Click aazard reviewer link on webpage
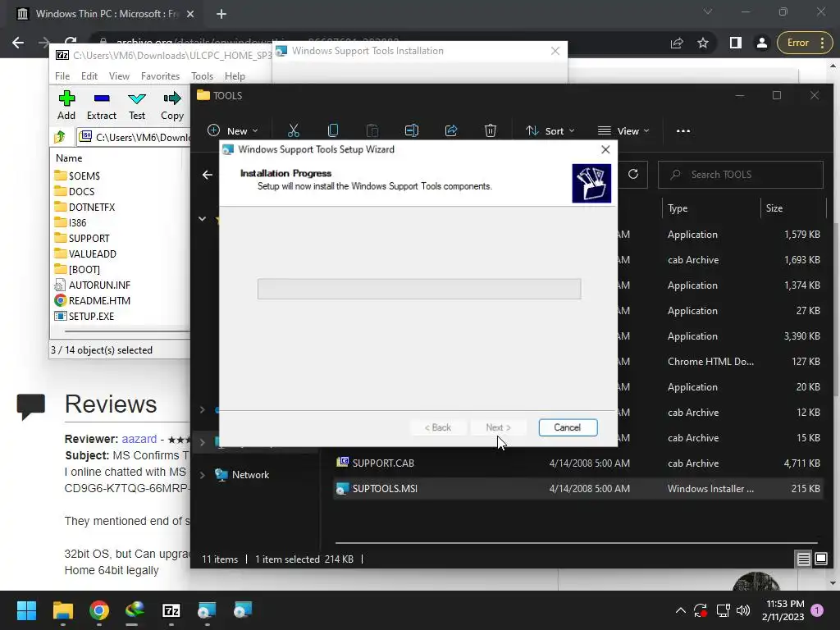The image size is (840, 630). point(139,439)
